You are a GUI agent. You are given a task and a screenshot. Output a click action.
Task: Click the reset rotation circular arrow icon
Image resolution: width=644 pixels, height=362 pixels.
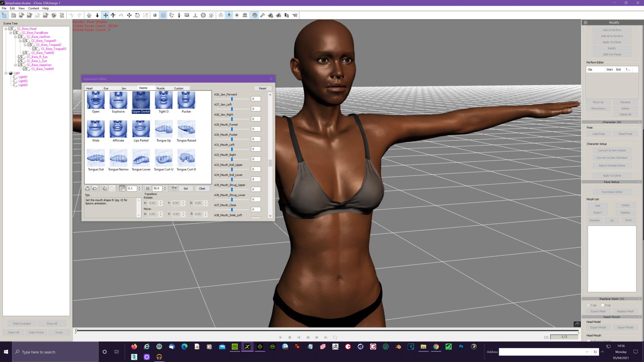(x=137, y=15)
